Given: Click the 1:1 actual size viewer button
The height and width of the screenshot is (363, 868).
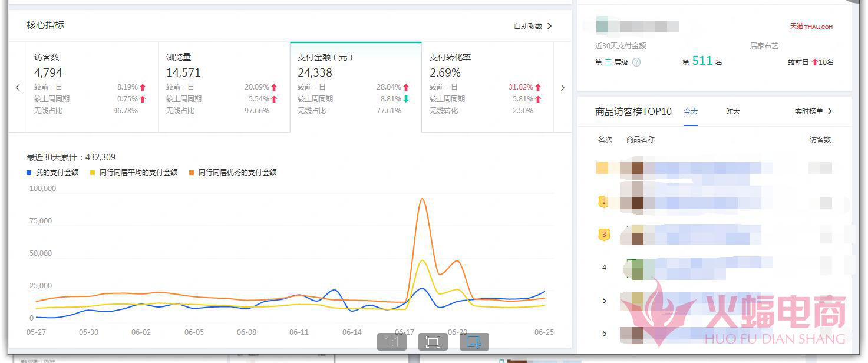Looking at the screenshot, I should (x=392, y=342).
